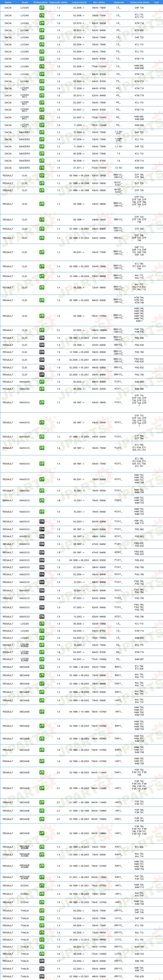This screenshot has height=980, width=163.
Task: Click engine code cell 'K4M 697'
Action: tap(139, 659)
